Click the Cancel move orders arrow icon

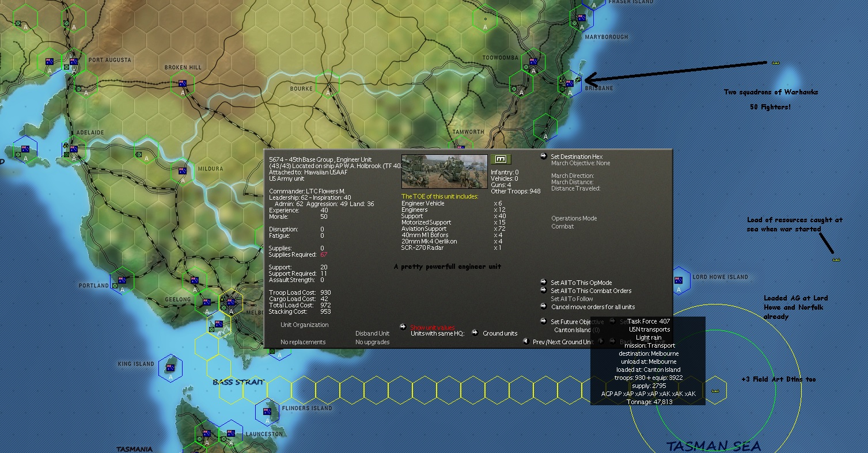click(x=544, y=306)
